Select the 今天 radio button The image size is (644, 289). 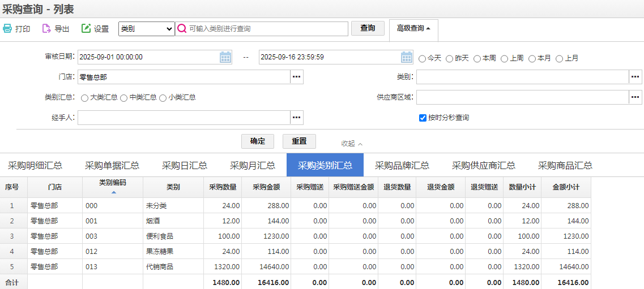[423, 58]
